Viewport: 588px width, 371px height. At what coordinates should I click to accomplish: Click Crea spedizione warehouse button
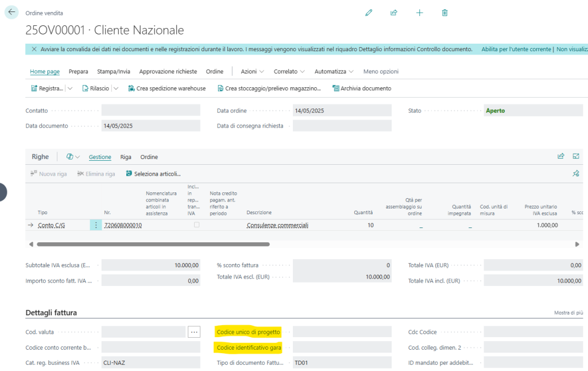pos(167,88)
